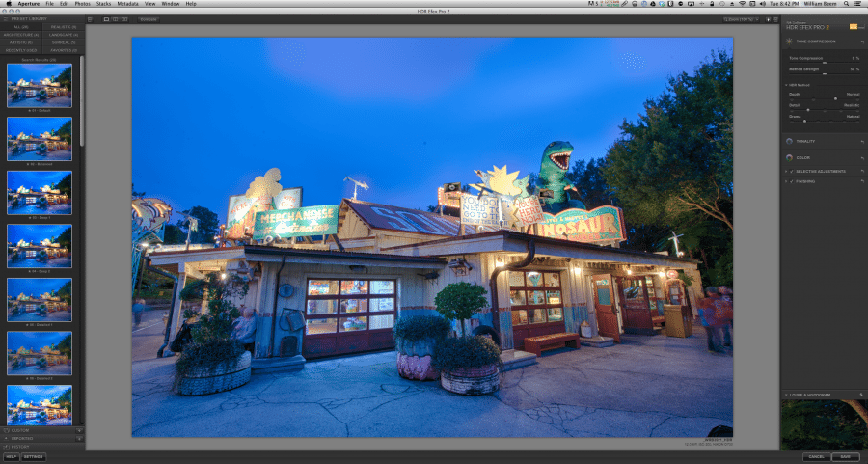Expand the Selective Adjustments section arrow
Image resolution: width=868 pixels, height=464 pixels.
click(x=786, y=171)
